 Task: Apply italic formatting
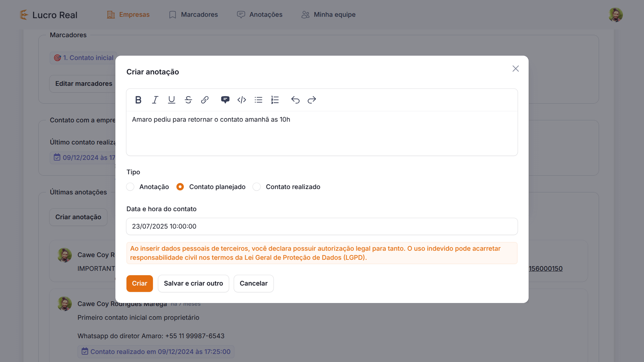click(155, 100)
